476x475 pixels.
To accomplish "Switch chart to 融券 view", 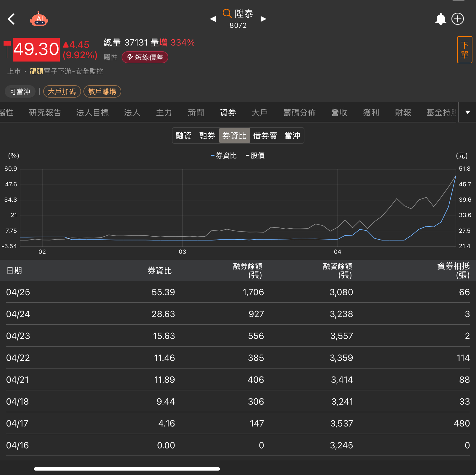I will click(207, 136).
